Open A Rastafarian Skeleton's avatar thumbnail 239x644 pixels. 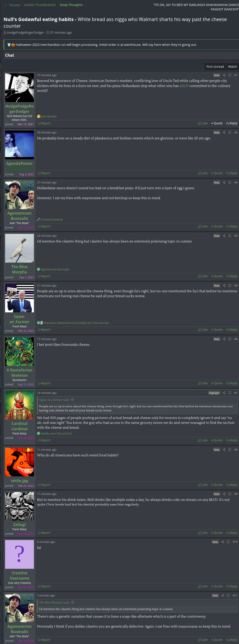[x=19, y=351]
